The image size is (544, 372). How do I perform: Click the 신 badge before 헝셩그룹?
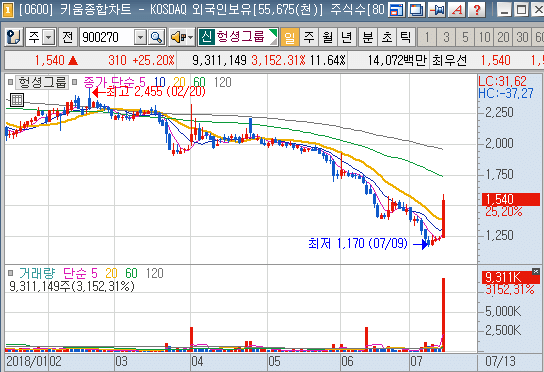coord(207,36)
